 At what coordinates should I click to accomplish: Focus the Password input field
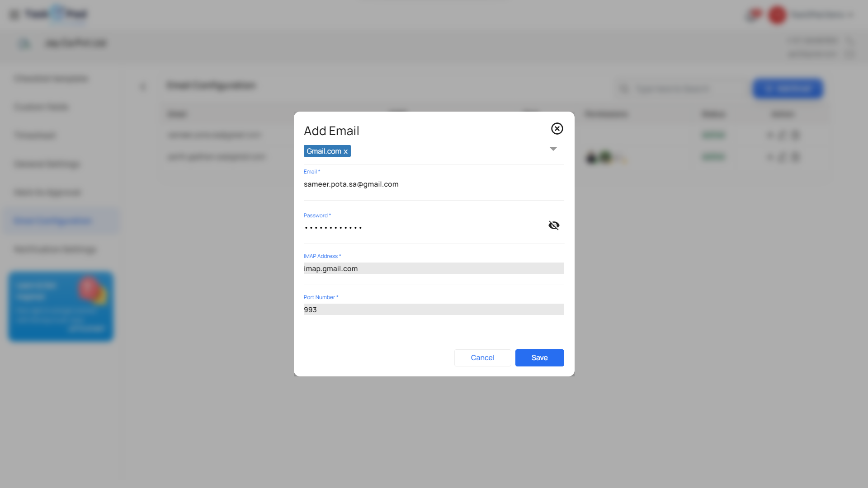(423, 227)
